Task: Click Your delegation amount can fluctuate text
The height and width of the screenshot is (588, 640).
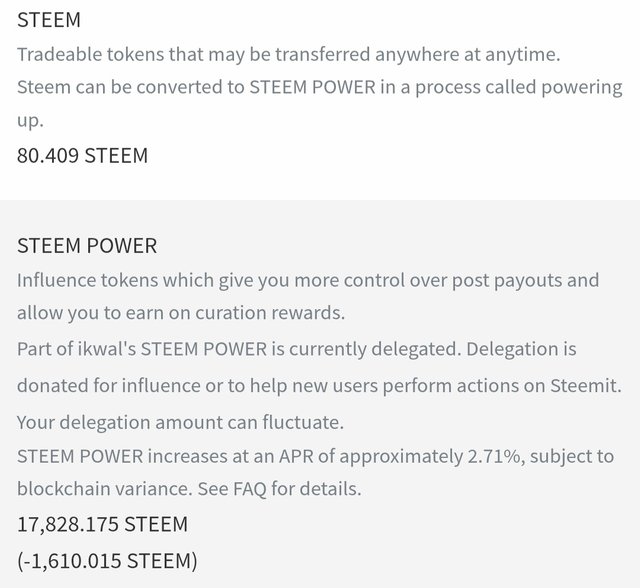Action: click(180, 422)
